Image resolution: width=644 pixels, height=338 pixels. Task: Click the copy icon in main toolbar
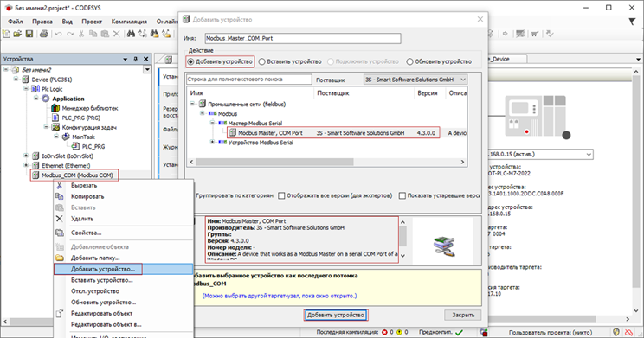pyautogui.click(x=93, y=34)
